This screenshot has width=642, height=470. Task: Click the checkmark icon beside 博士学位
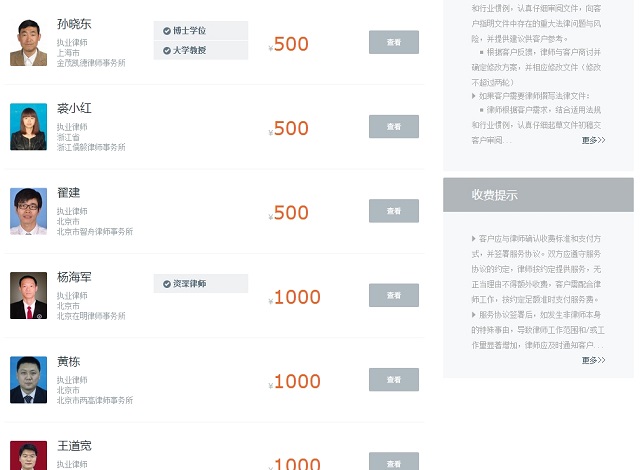click(x=166, y=31)
